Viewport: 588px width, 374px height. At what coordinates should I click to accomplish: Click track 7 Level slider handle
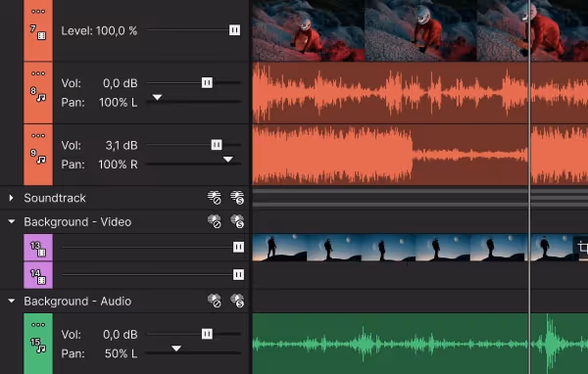pyautogui.click(x=235, y=30)
